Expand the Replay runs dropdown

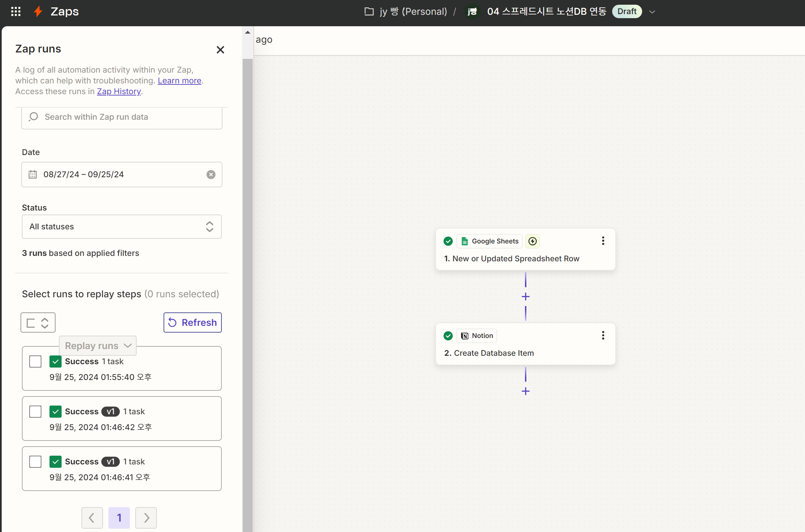click(98, 346)
